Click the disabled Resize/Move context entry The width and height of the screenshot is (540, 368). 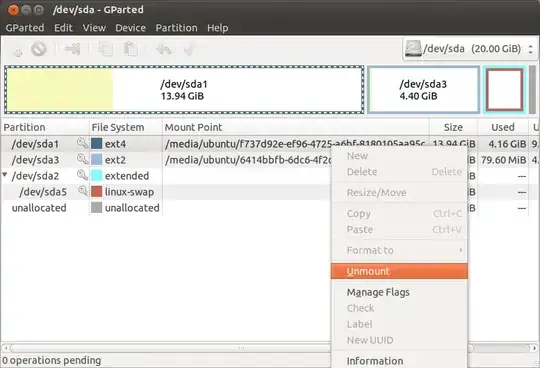399,192
